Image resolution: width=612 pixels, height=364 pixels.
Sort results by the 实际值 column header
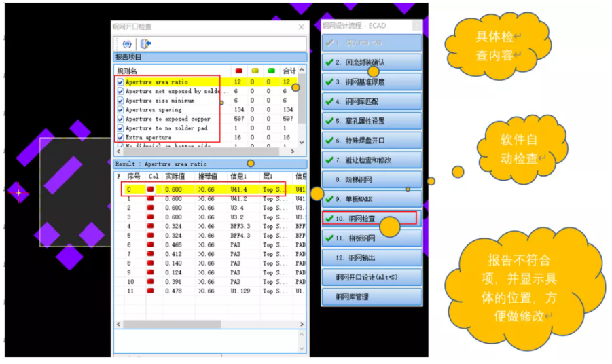click(x=175, y=177)
